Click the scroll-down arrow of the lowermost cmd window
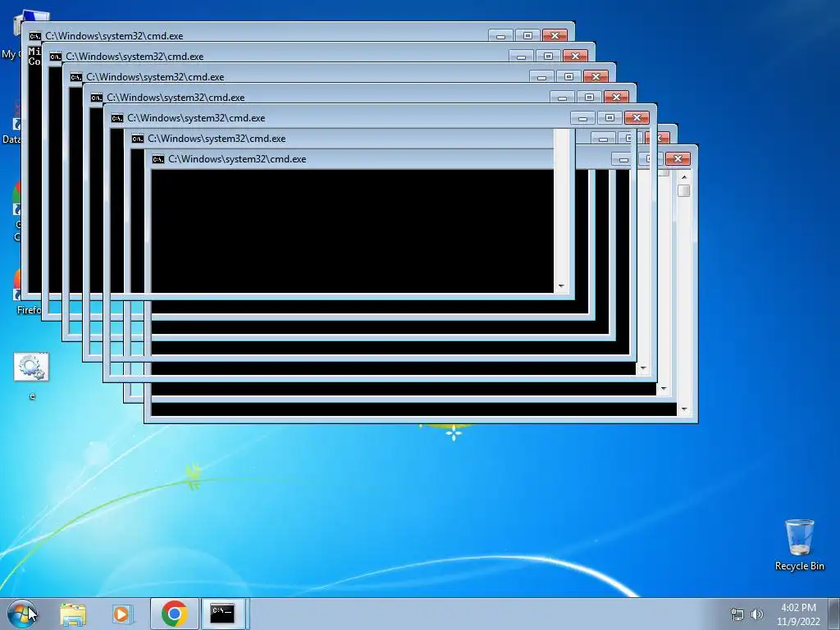This screenshot has width=840, height=630. click(683, 409)
